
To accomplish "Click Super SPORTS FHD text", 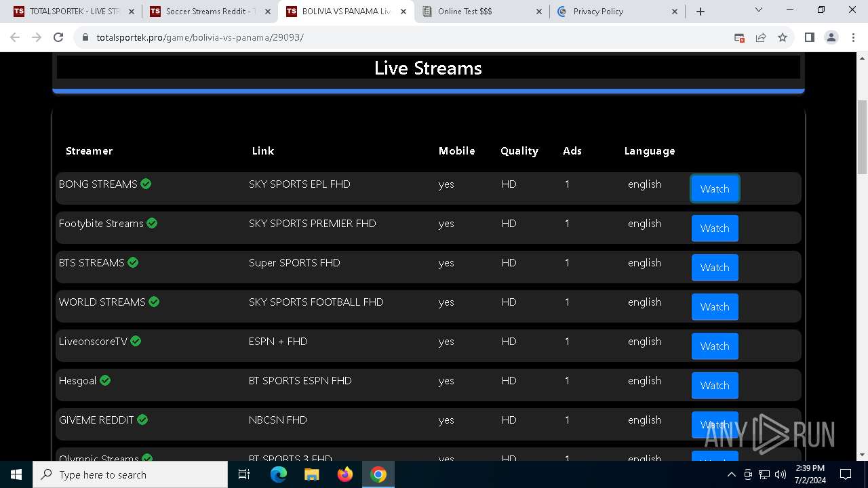I will [x=294, y=262].
